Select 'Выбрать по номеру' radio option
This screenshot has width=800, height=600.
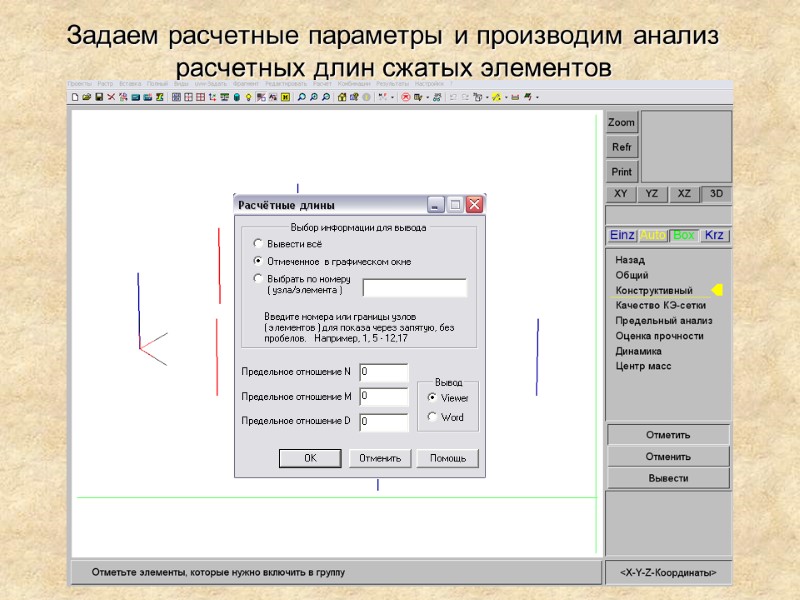(x=258, y=278)
